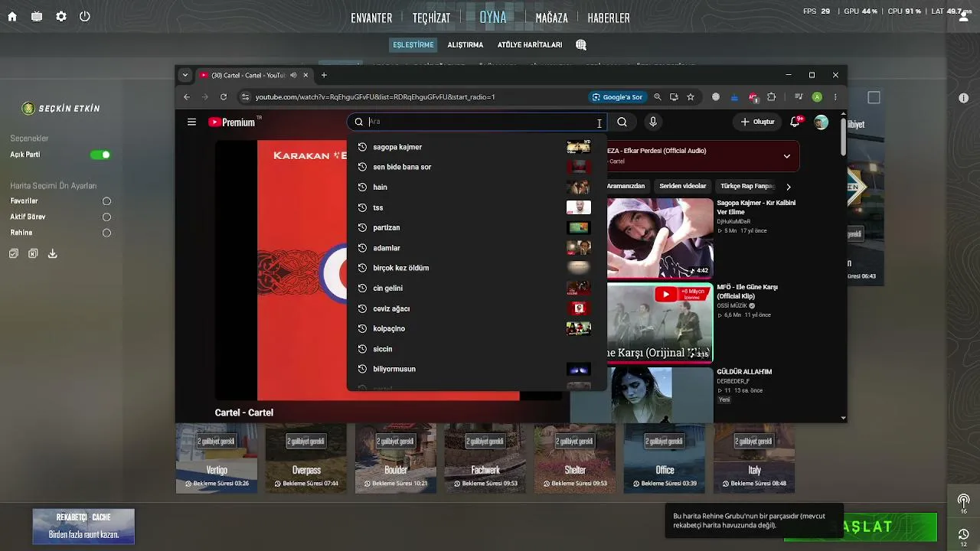The image size is (980, 551).
Task: Open the recent history icon at bottom right
Action: 963,533
